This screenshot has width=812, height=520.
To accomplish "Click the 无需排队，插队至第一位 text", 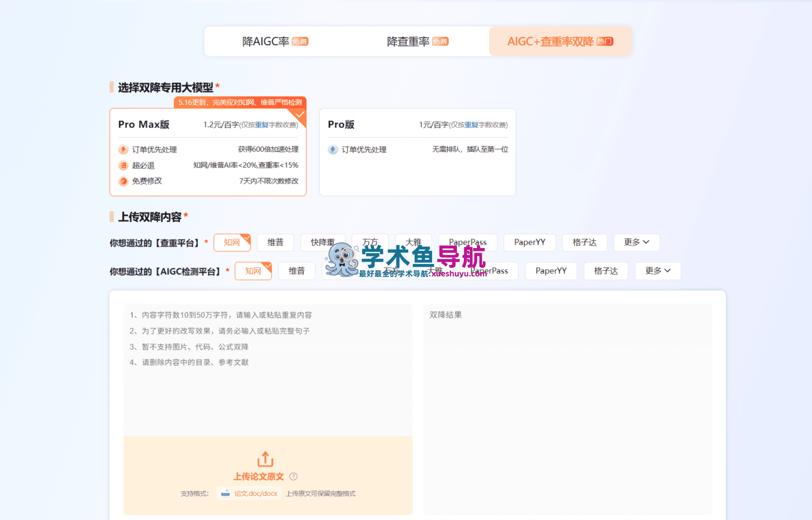I will pos(470,150).
